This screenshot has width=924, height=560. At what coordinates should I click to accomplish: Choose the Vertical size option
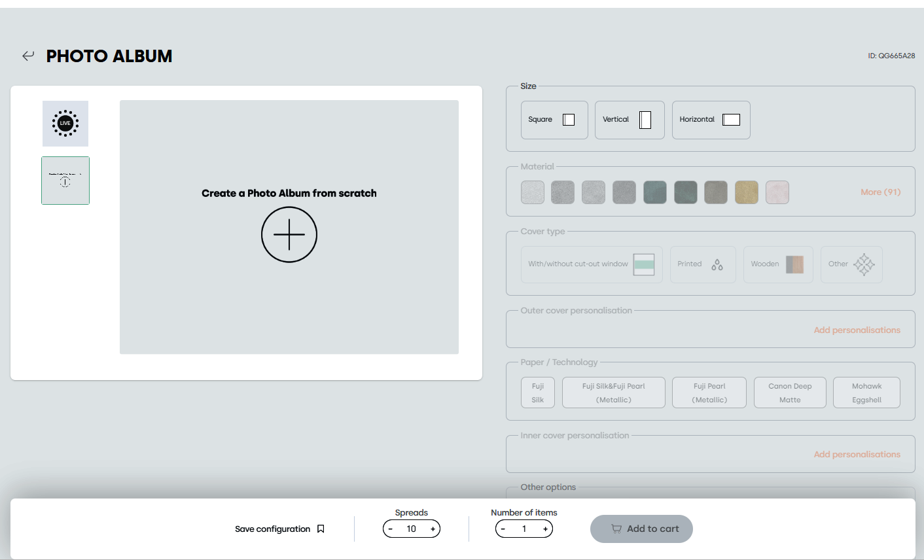[x=630, y=120]
